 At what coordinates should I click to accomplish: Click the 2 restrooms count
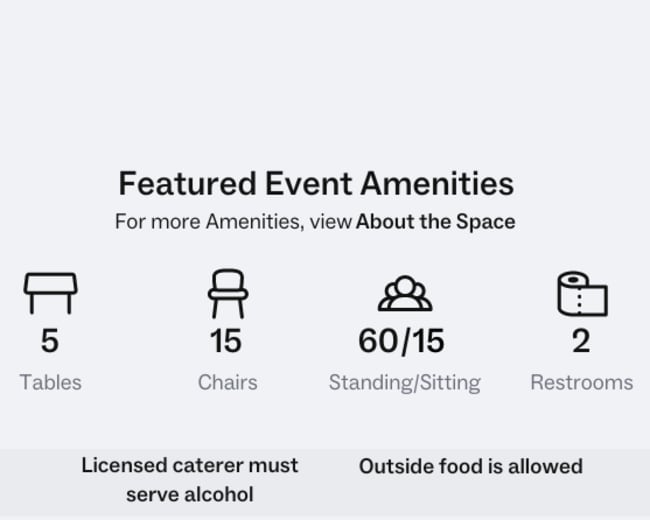(581, 341)
